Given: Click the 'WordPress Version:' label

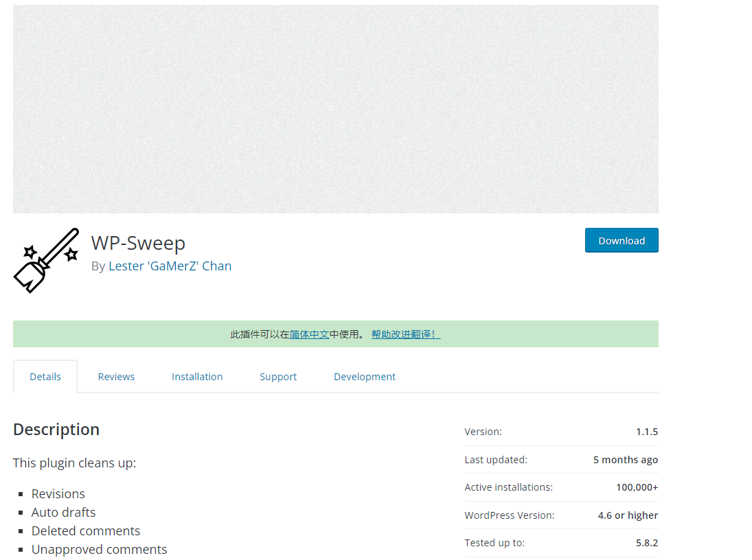Looking at the screenshot, I should point(510,515).
